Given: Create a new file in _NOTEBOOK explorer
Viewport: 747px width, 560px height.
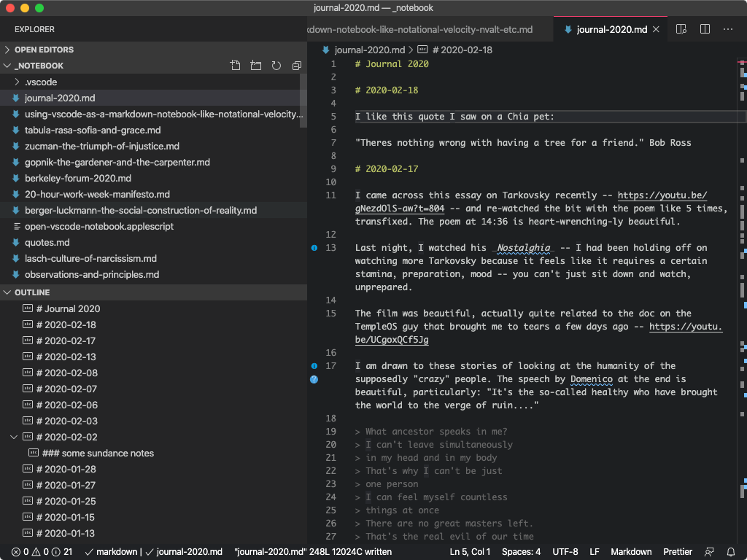Looking at the screenshot, I should [235, 65].
